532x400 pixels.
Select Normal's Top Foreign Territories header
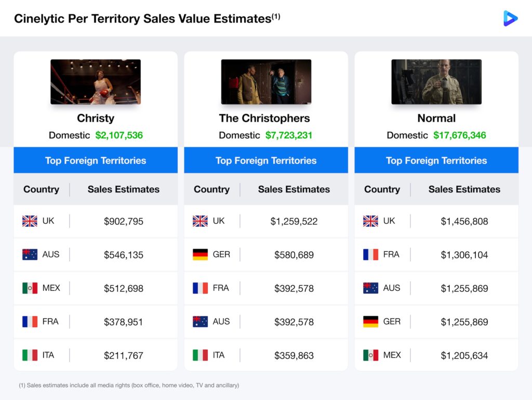[x=436, y=160]
